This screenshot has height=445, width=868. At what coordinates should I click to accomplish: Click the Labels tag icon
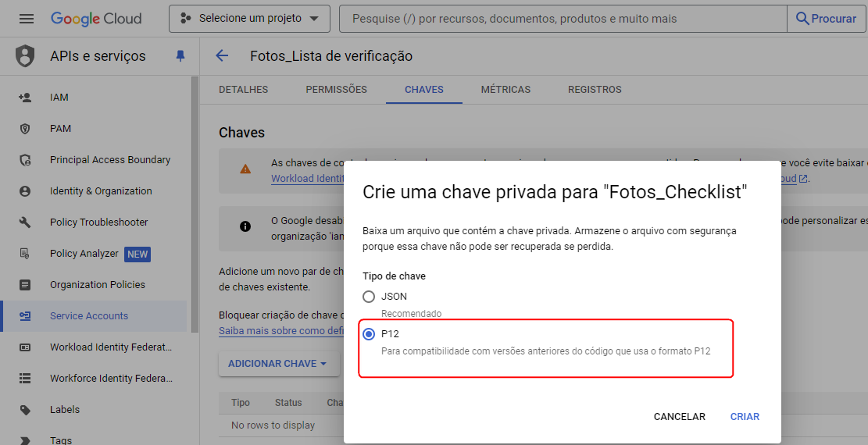pos(25,410)
